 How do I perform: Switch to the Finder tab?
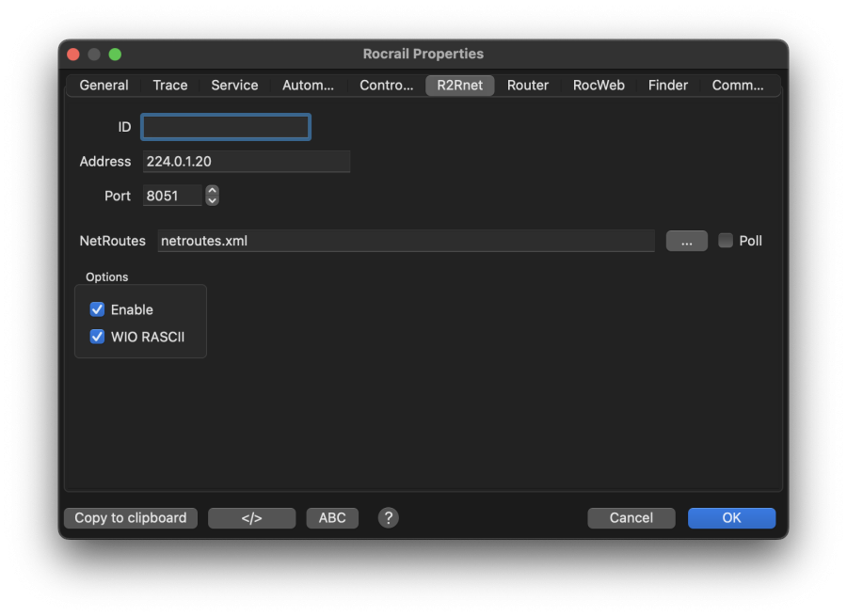coord(667,85)
